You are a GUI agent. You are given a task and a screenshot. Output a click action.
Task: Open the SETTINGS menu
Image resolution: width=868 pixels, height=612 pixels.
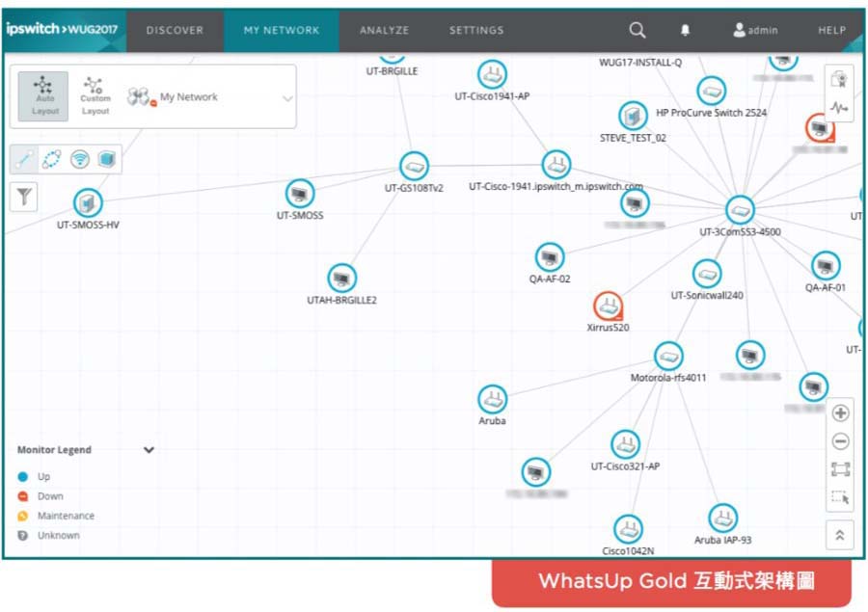(476, 31)
